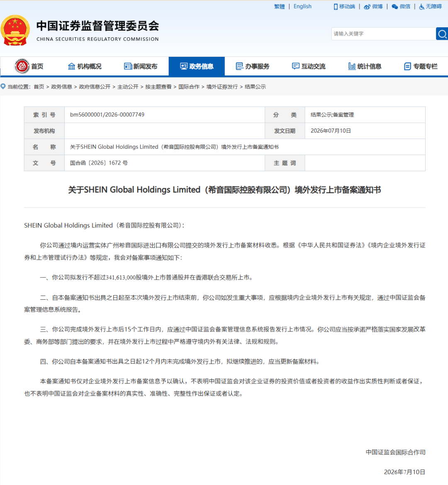This screenshot has height=485, width=448.
Task: Click the national emblem logo
Action: [x=15, y=30]
